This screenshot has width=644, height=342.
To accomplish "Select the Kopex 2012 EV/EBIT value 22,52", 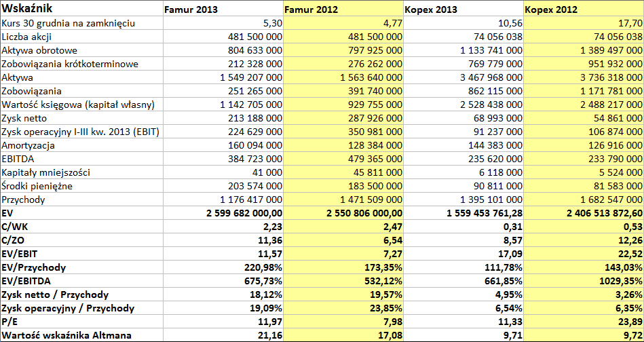I will (x=584, y=254).
